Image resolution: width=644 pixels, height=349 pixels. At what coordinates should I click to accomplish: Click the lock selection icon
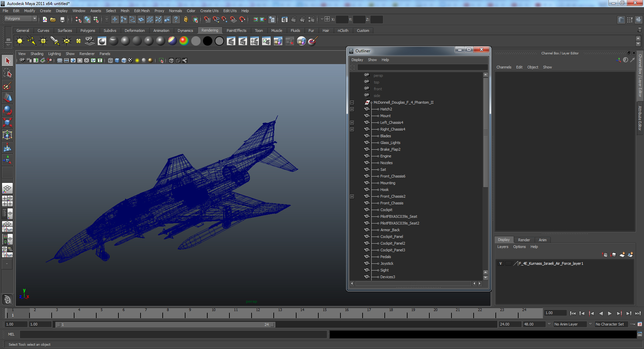186,19
